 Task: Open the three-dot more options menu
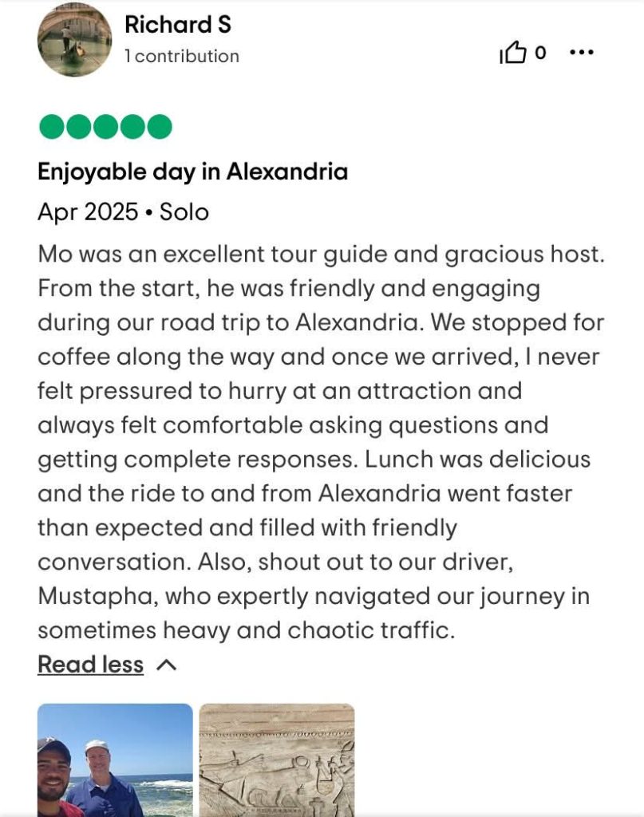pos(581,53)
